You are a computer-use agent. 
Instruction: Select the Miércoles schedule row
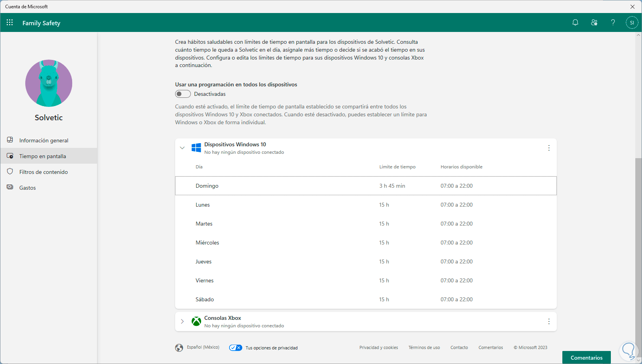366,243
